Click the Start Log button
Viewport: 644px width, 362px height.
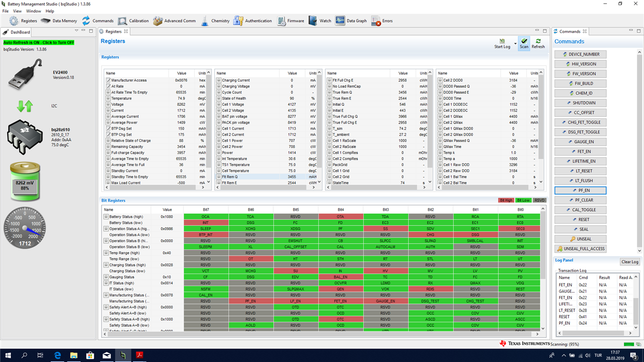pos(502,43)
